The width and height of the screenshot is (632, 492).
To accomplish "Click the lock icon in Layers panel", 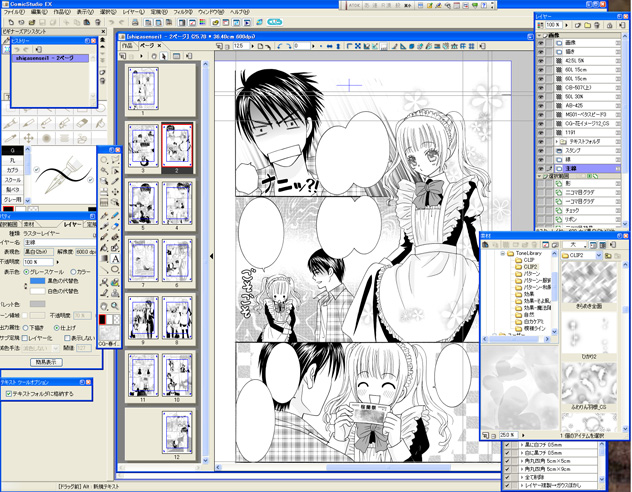I will coord(609,25).
